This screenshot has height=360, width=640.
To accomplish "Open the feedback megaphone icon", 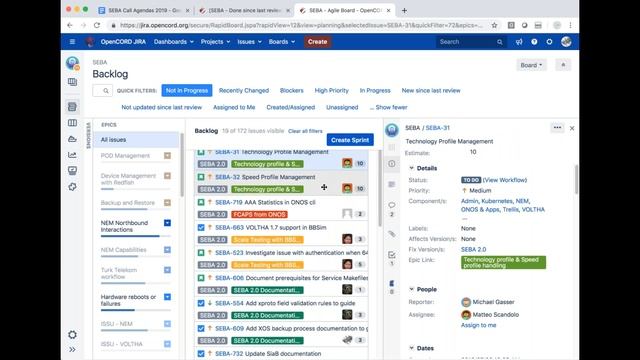I will click(519, 42).
